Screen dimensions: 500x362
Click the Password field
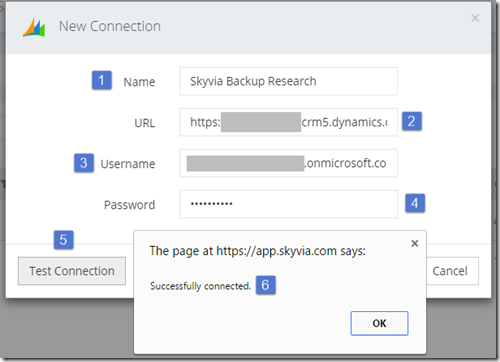(x=288, y=204)
